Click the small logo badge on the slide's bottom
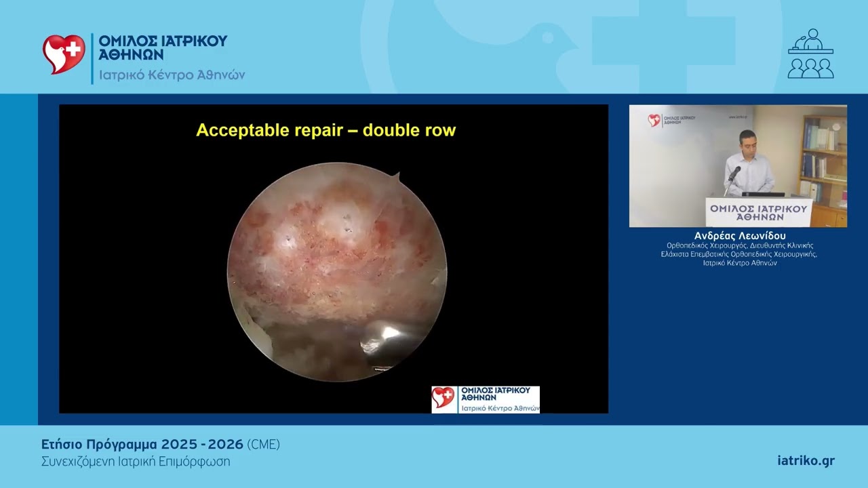 (486, 399)
